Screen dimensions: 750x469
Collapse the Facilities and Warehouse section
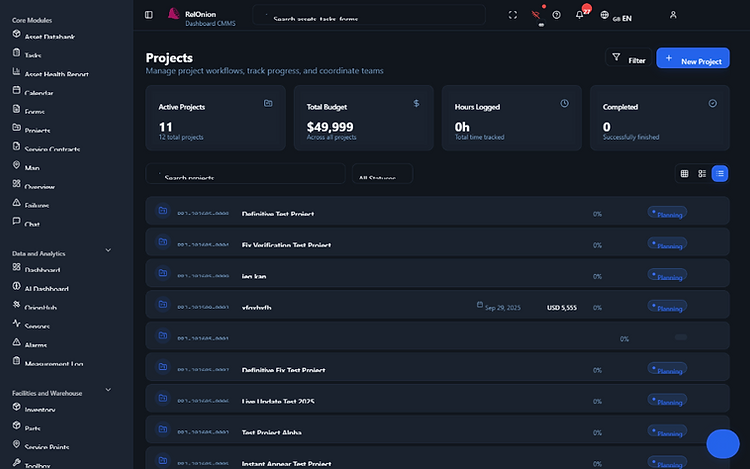tap(108, 390)
